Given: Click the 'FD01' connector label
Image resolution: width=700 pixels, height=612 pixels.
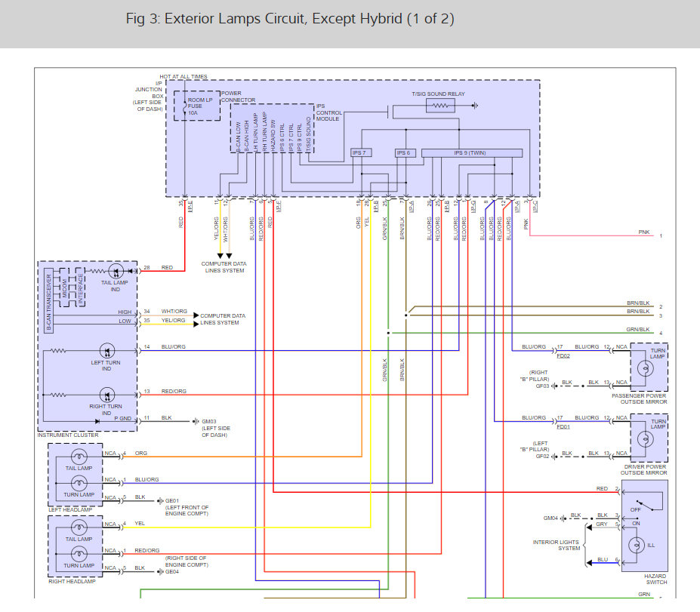Looking at the screenshot, I should 563,427.
